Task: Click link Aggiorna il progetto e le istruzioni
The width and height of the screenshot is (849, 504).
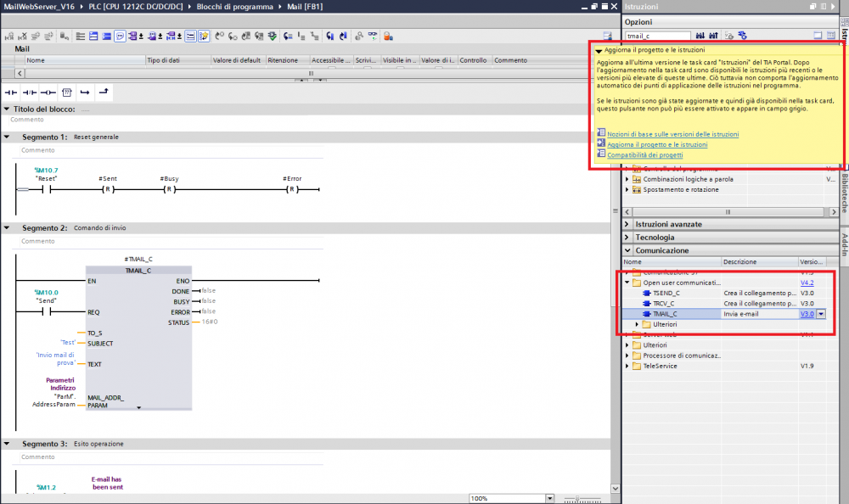Action: pyautogui.click(x=656, y=145)
